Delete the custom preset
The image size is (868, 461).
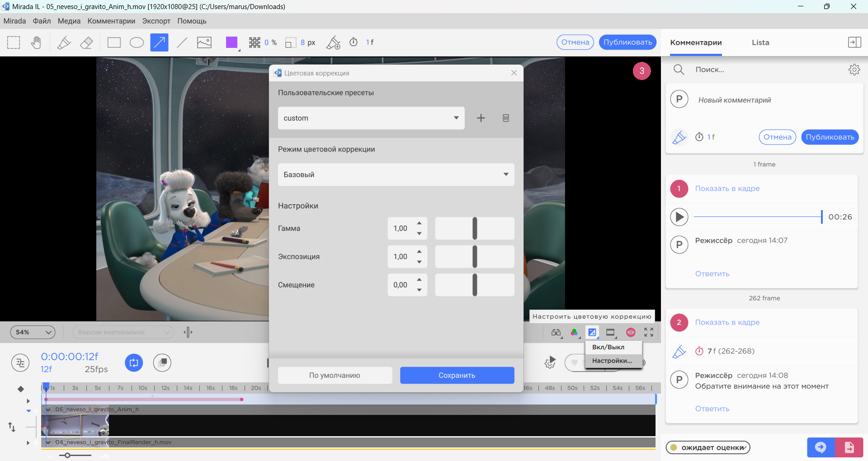[506, 118]
